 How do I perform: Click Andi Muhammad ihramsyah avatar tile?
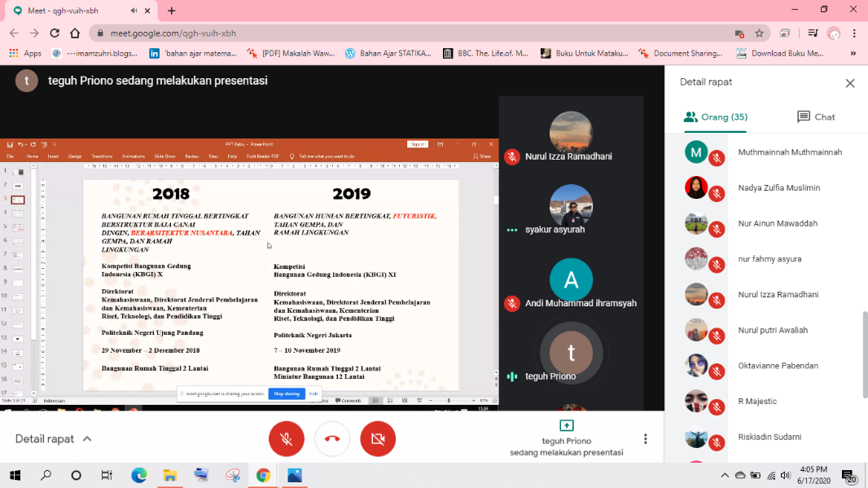click(x=571, y=279)
